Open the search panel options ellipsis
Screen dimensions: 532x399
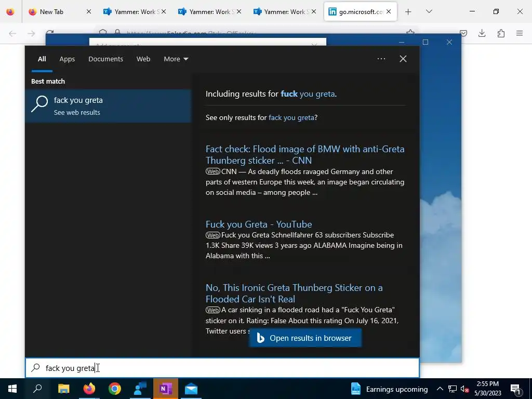(x=381, y=59)
